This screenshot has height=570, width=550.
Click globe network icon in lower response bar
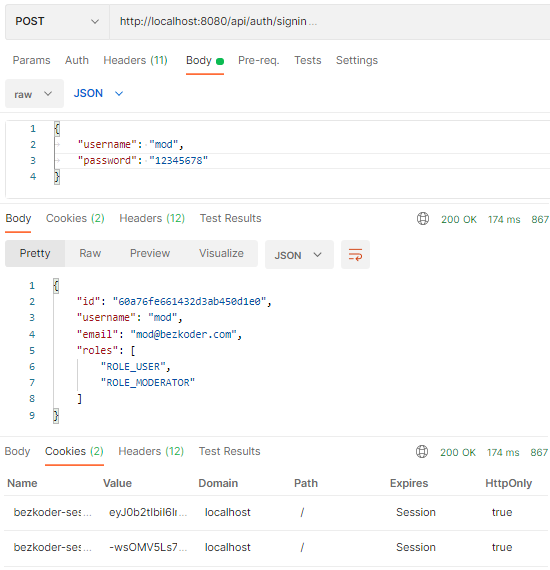click(x=422, y=451)
